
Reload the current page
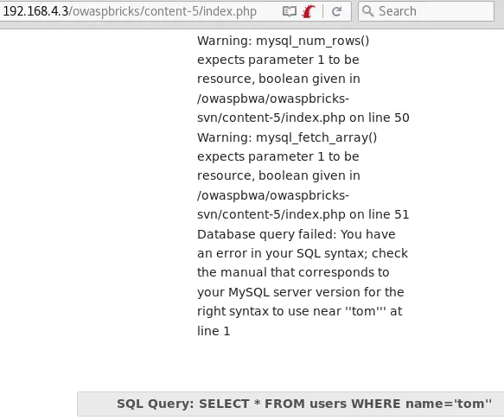click(x=336, y=11)
